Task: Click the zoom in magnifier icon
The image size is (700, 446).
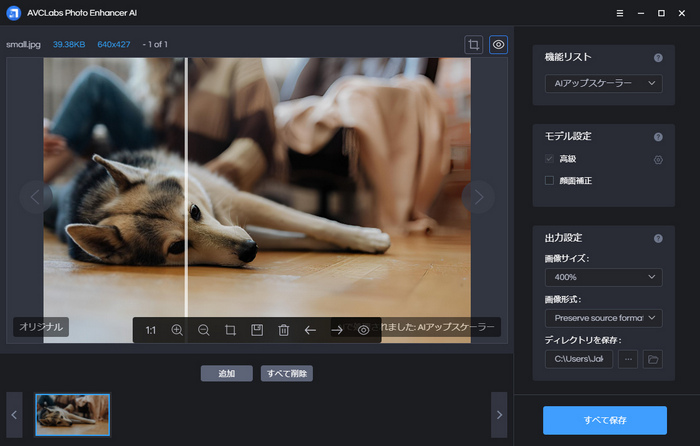Action: pos(177,330)
